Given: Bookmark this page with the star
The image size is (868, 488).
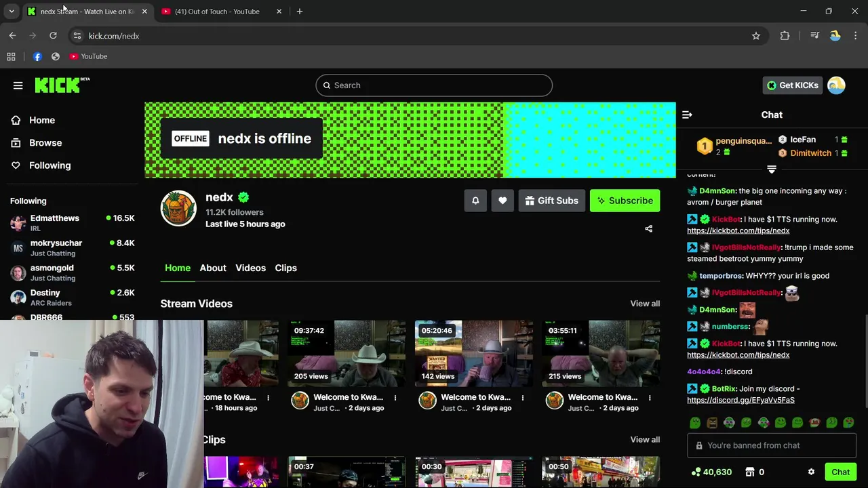Looking at the screenshot, I should pyautogui.click(x=756, y=36).
